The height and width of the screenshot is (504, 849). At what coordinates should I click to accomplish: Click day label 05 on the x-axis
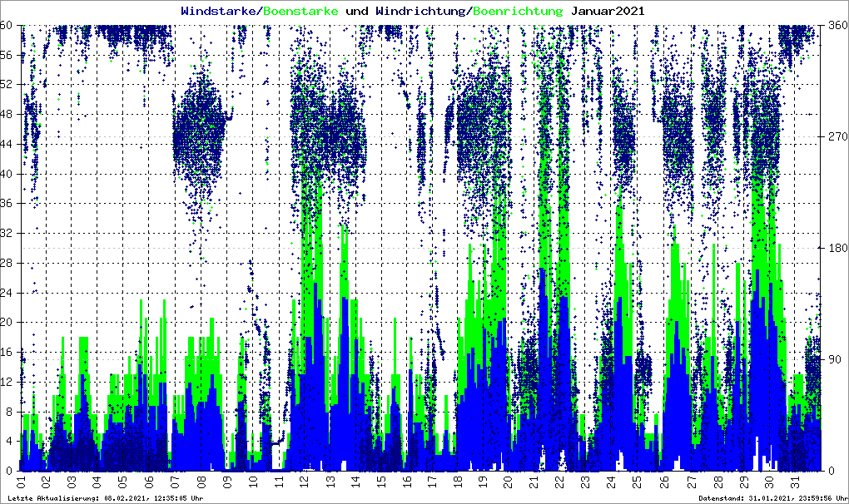(124, 482)
